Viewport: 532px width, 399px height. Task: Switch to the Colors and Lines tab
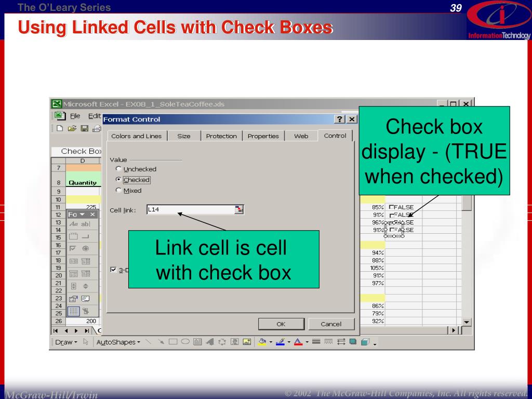click(x=137, y=136)
